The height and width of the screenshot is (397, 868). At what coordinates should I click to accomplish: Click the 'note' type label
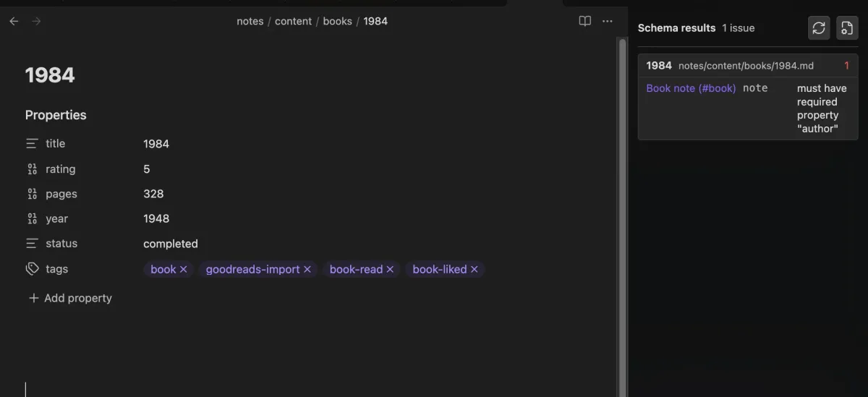[755, 88]
